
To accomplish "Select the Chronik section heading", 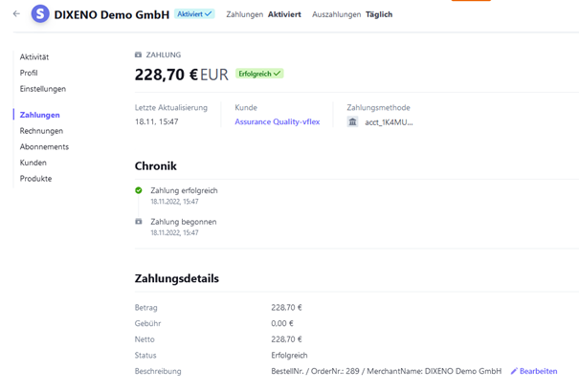I will click(155, 166).
